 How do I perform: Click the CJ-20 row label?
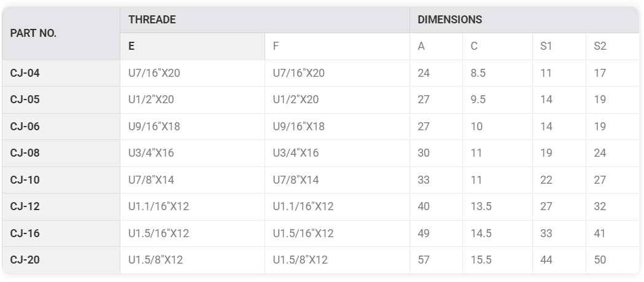61,260
